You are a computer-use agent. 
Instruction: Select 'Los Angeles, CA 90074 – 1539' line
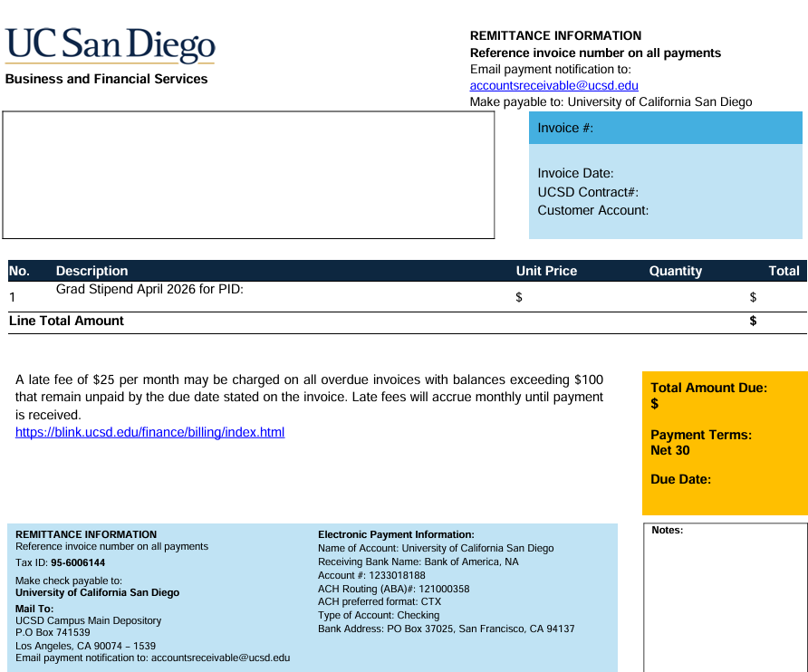click(x=85, y=646)
